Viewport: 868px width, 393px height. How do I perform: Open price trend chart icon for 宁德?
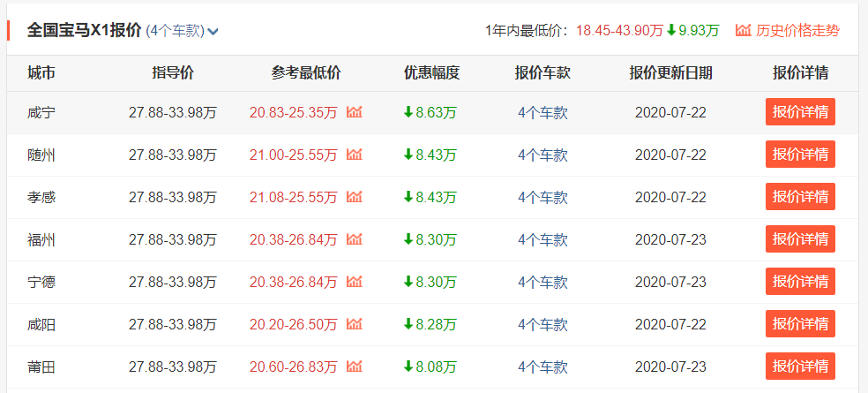(x=355, y=282)
